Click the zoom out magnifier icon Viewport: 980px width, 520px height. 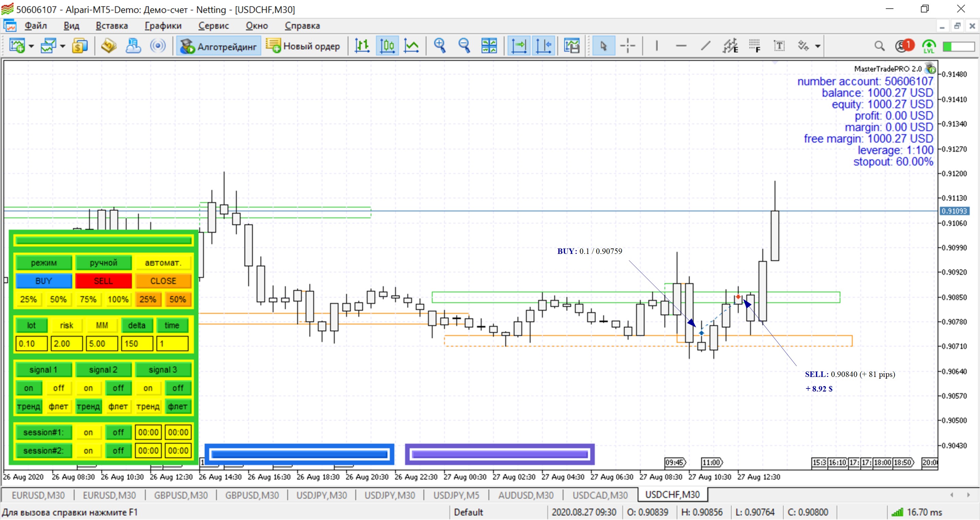[464, 46]
